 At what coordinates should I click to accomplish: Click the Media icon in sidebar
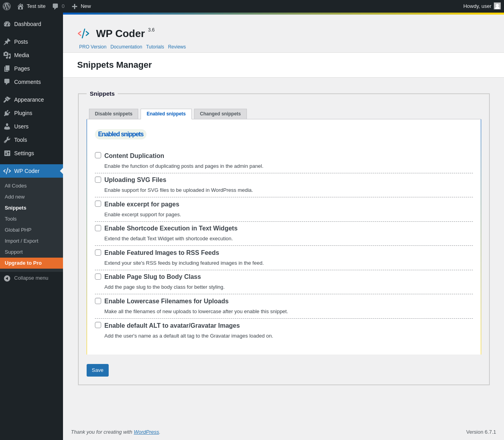(x=7, y=55)
